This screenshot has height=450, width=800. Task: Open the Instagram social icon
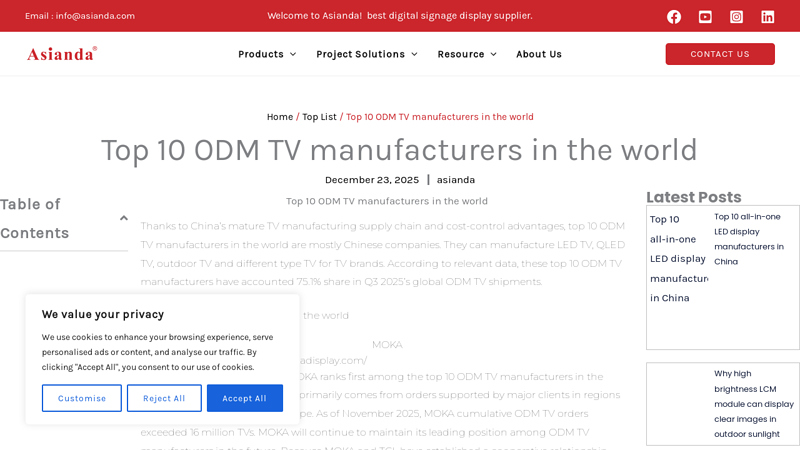click(x=736, y=17)
